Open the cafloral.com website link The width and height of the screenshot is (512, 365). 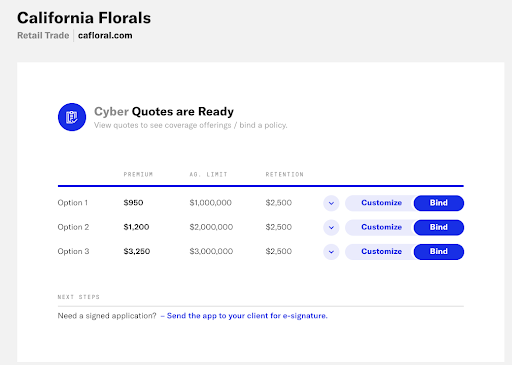coord(105,35)
